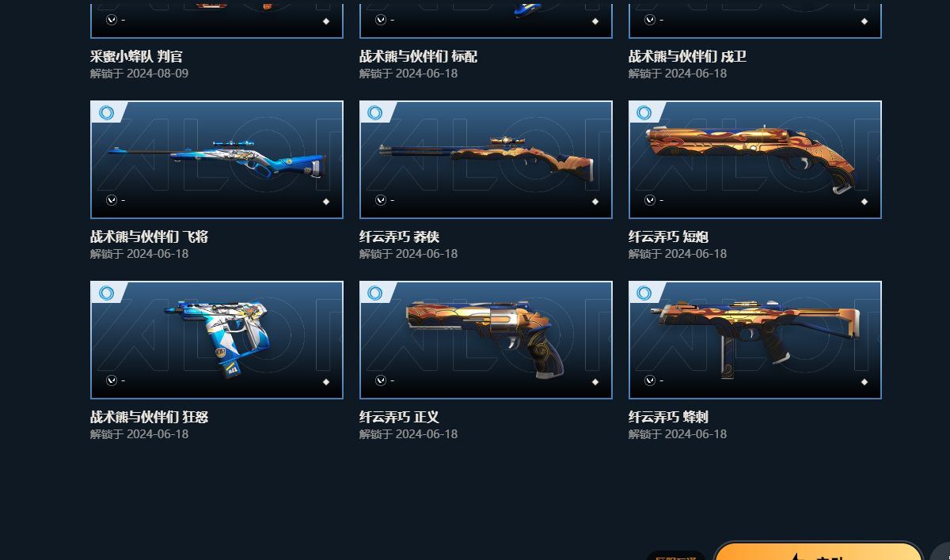Open the 纤云弄巧 蜂刺 SMG skin card
This screenshot has width=950, height=560.
(755, 340)
